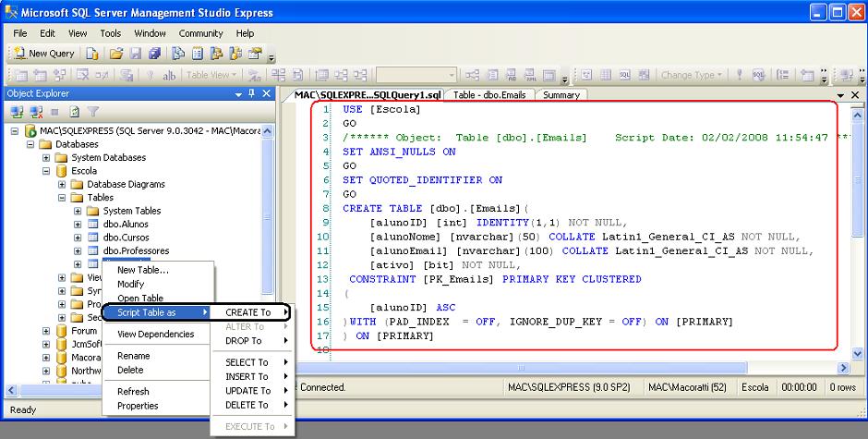The height and width of the screenshot is (439, 868).
Task: Click '0 rows' in the status bar
Action: coord(842,387)
